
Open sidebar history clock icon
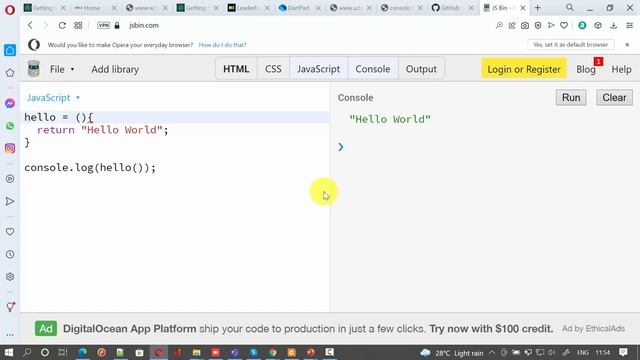click(x=10, y=254)
